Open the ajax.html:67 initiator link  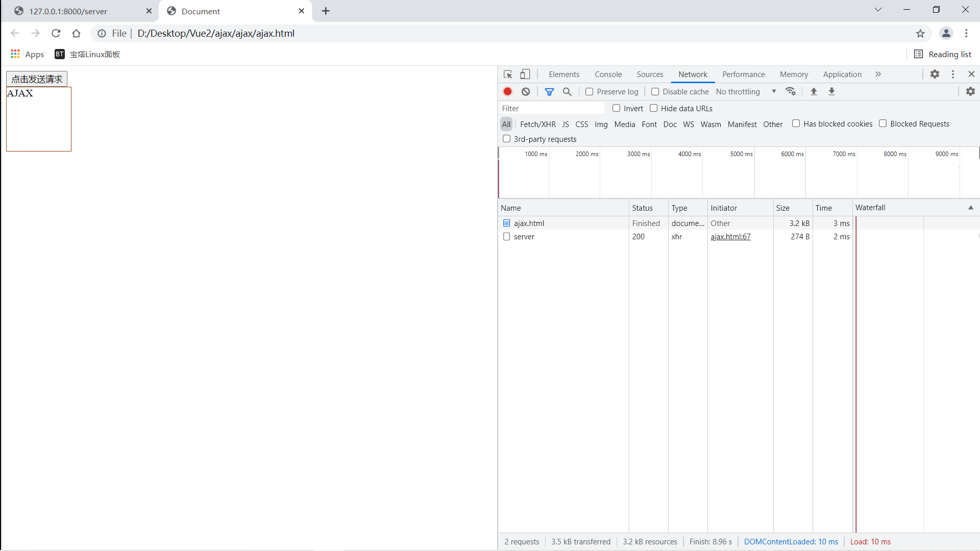click(730, 237)
